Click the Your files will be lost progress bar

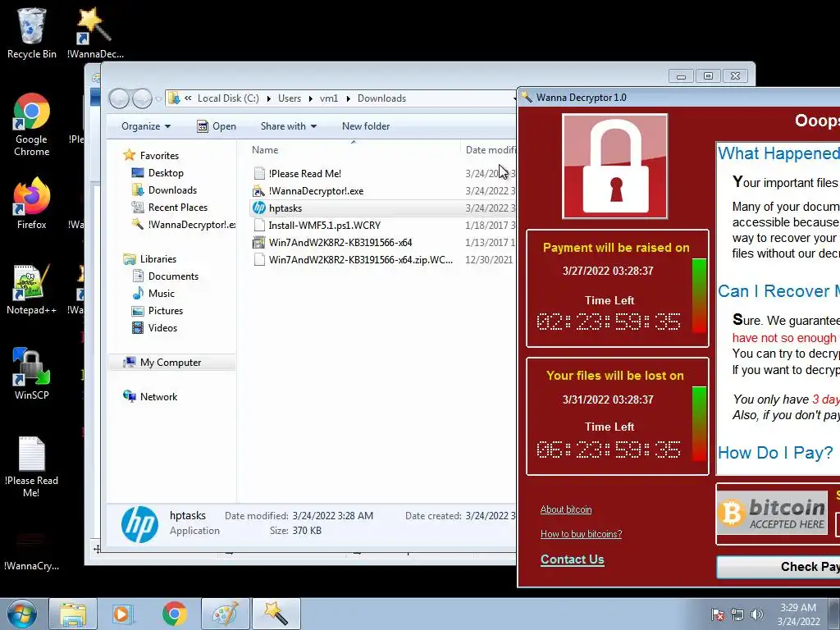[x=699, y=423]
